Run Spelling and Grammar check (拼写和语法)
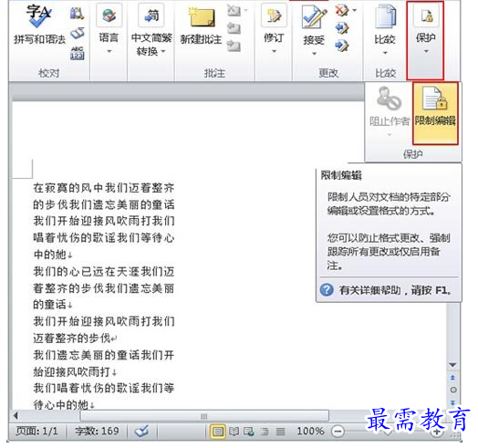 39,25
